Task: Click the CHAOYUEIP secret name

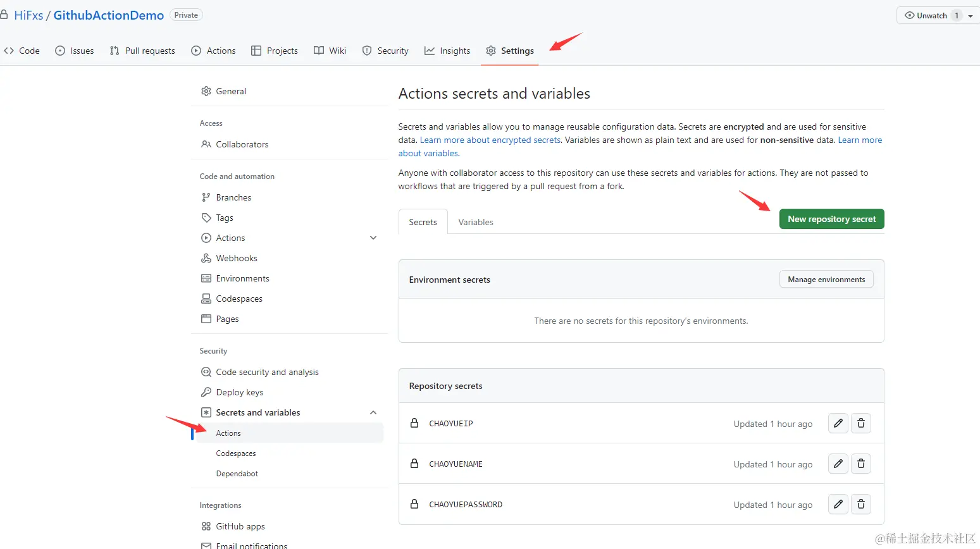Action: pyautogui.click(x=451, y=423)
